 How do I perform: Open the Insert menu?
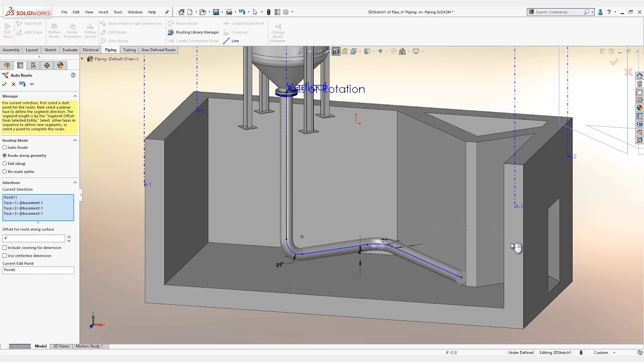(x=103, y=12)
